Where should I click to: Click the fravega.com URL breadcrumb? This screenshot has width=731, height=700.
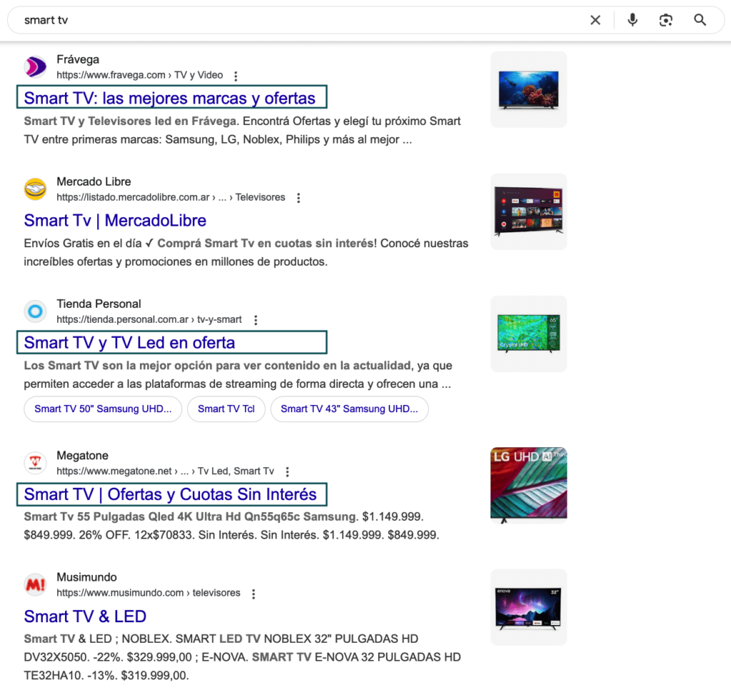pos(140,75)
